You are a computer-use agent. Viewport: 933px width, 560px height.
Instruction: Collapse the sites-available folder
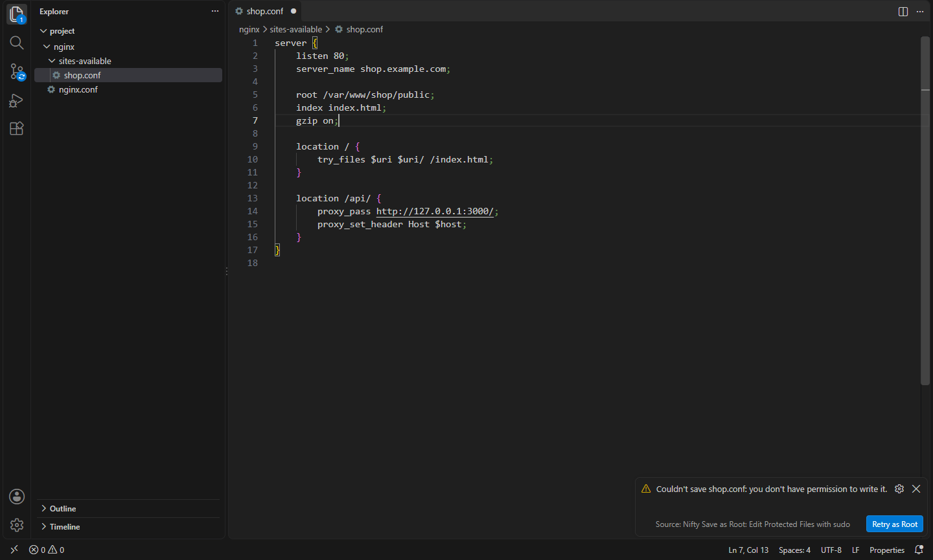[52, 61]
